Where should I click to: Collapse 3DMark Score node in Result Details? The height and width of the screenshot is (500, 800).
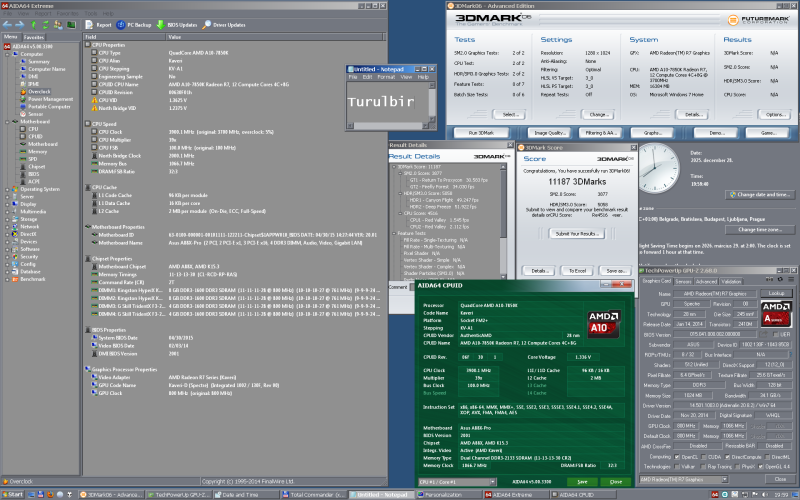[x=394, y=166]
